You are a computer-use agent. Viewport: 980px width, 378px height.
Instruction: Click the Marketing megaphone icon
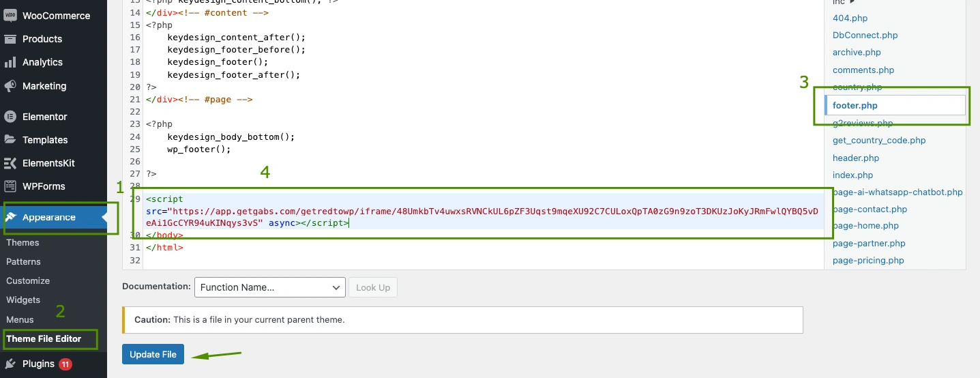(10, 86)
